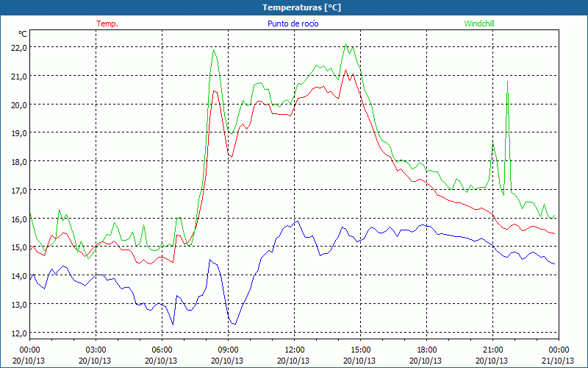
Task: Click the 19,0 y-axis value
Action: tap(21, 133)
